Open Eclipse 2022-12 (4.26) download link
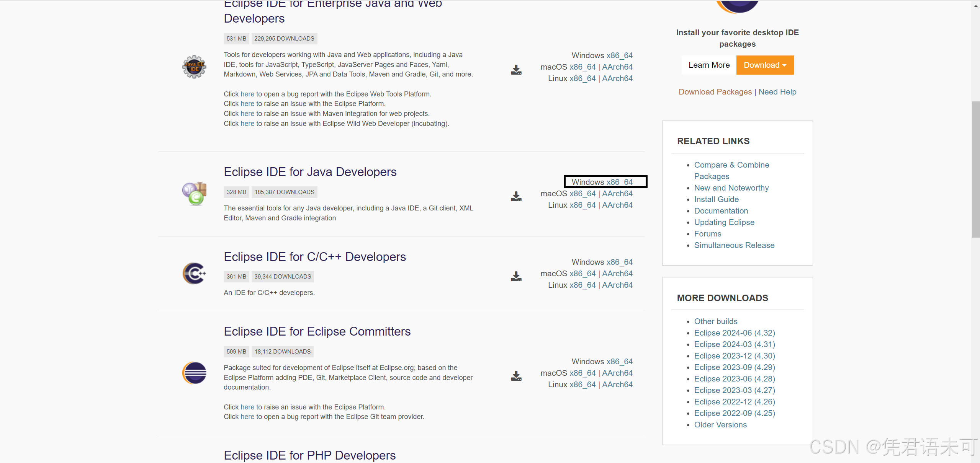The height and width of the screenshot is (463, 980). 735,402
